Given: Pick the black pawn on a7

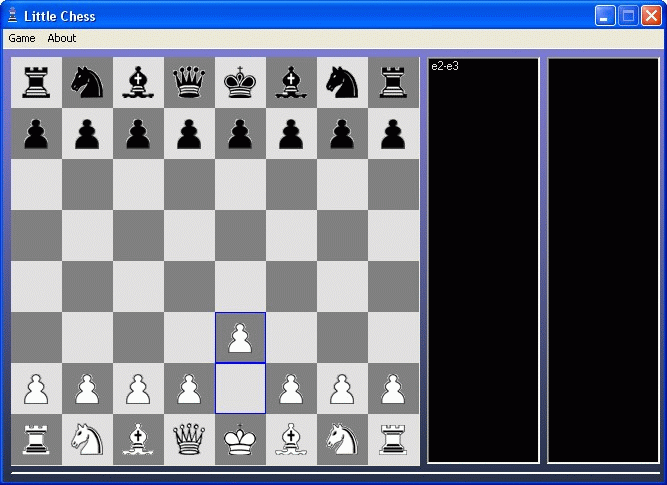Looking at the screenshot, I should pyautogui.click(x=36, y=134).
